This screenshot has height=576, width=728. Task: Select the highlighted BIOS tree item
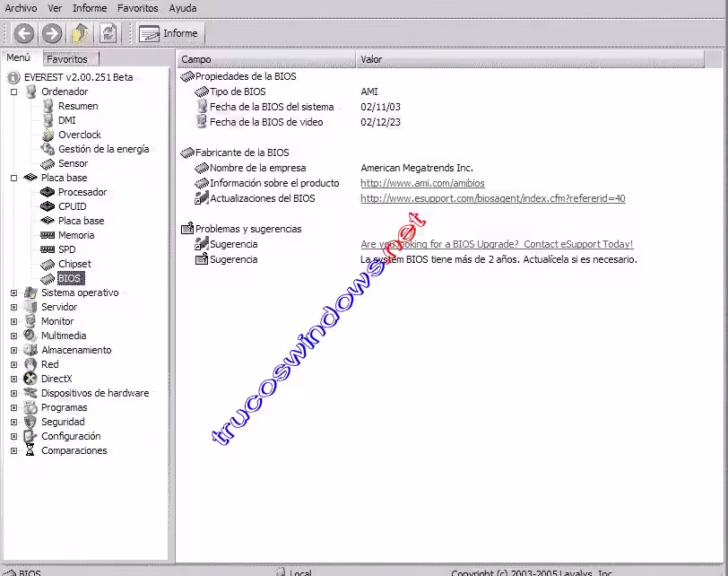click(70, 278)
